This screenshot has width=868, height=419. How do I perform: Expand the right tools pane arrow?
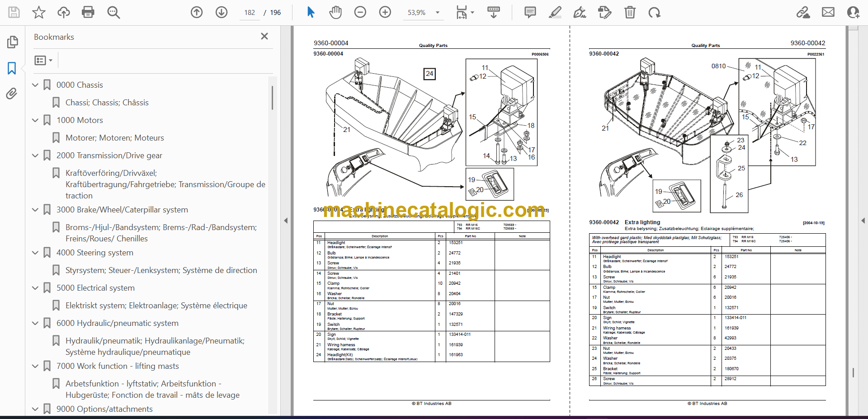coord(863,221)
